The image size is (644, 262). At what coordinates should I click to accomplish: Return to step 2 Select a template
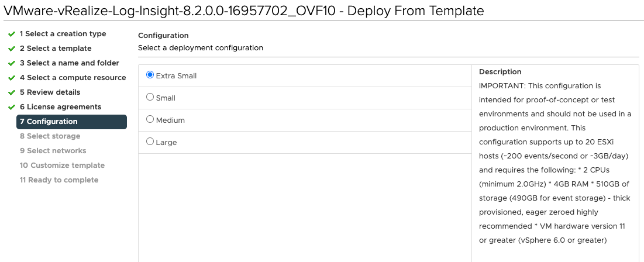click(x=56, y=49)
